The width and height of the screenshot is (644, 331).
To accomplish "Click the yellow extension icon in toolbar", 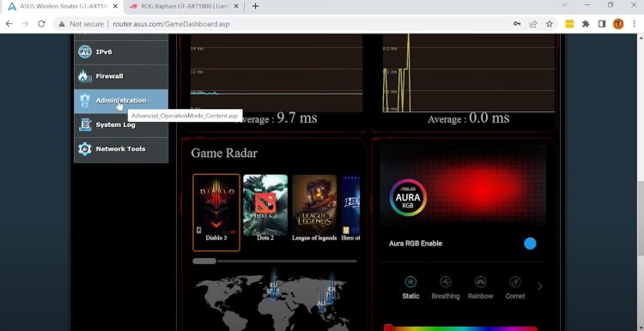I will (569, 24).
